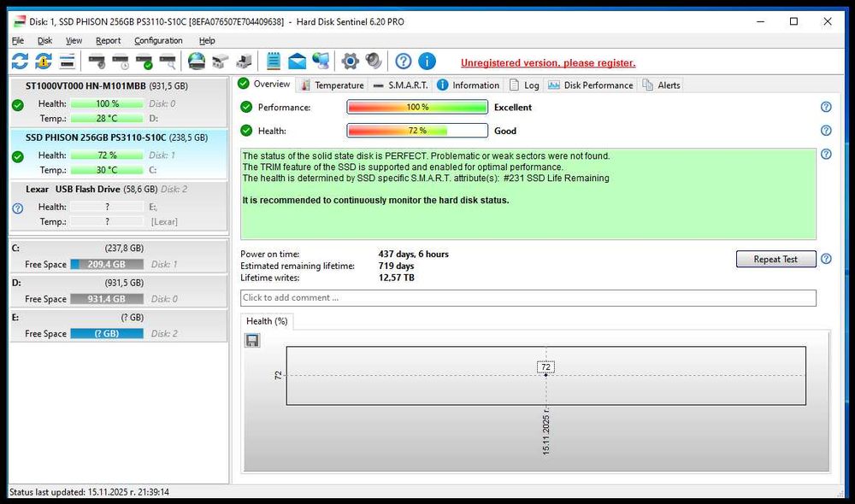The height and width of the screenshot is (504, 855).
Task: Select the Lexar USB Flash Drive entry
Action: coord(118,205)
